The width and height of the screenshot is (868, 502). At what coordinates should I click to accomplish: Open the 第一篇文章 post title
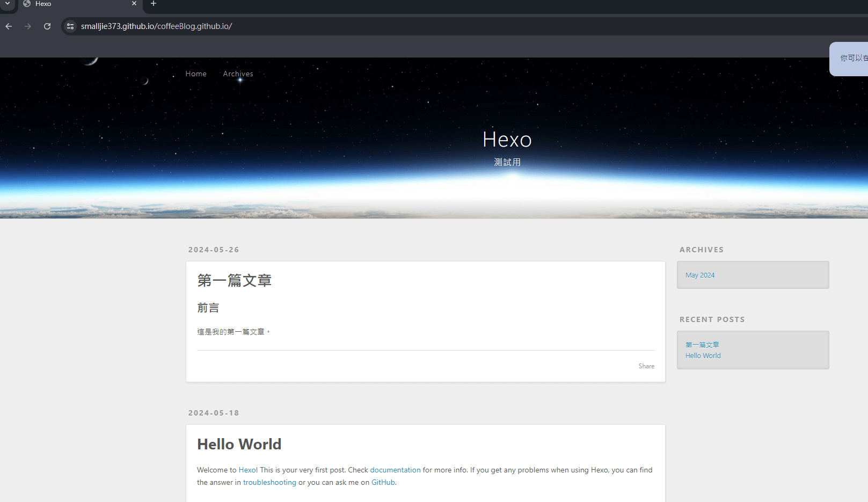click(x=235, y=280)
